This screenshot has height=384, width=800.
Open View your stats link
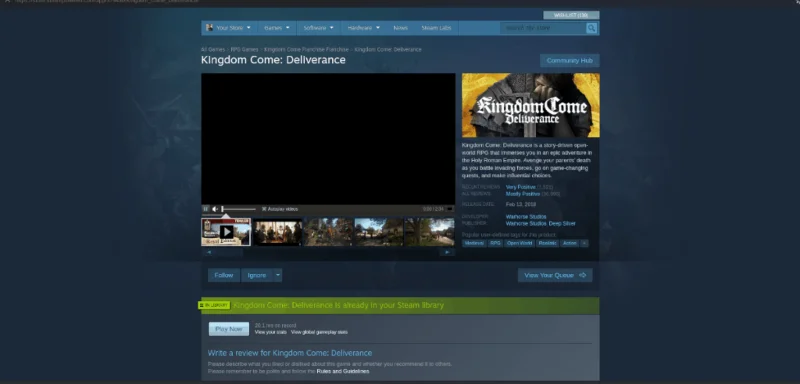pyautogui.click(x=270, y=332)
